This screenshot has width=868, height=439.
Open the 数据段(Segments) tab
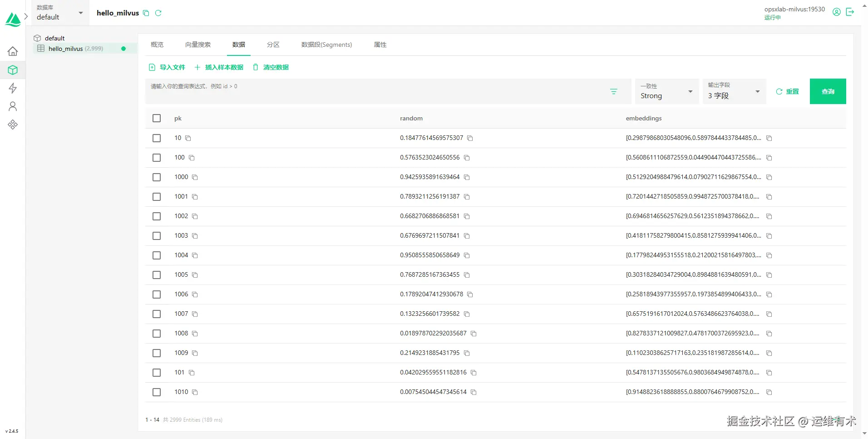point(326,45)
